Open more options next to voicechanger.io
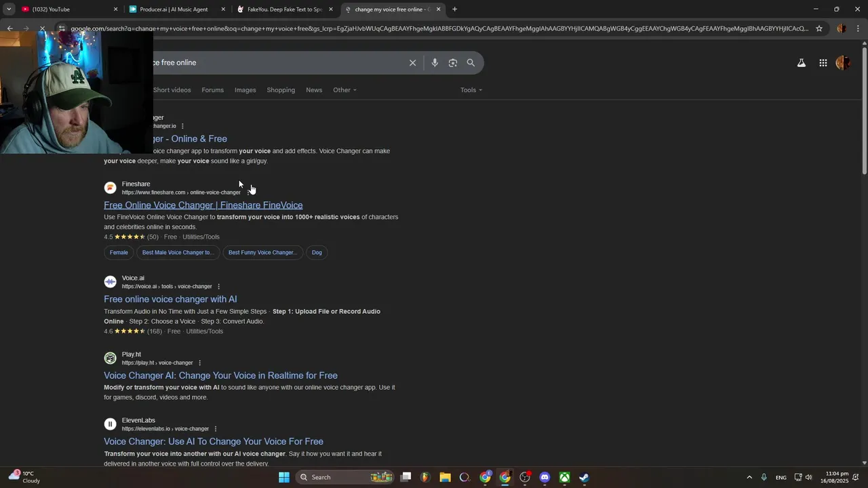Viewport: 868px width, 488px height. (x=182, y=126)
